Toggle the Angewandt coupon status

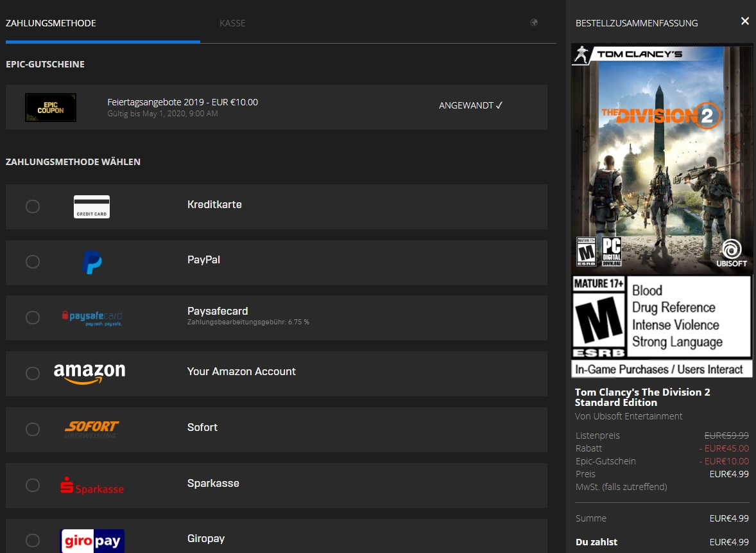[x=470, y=105]
